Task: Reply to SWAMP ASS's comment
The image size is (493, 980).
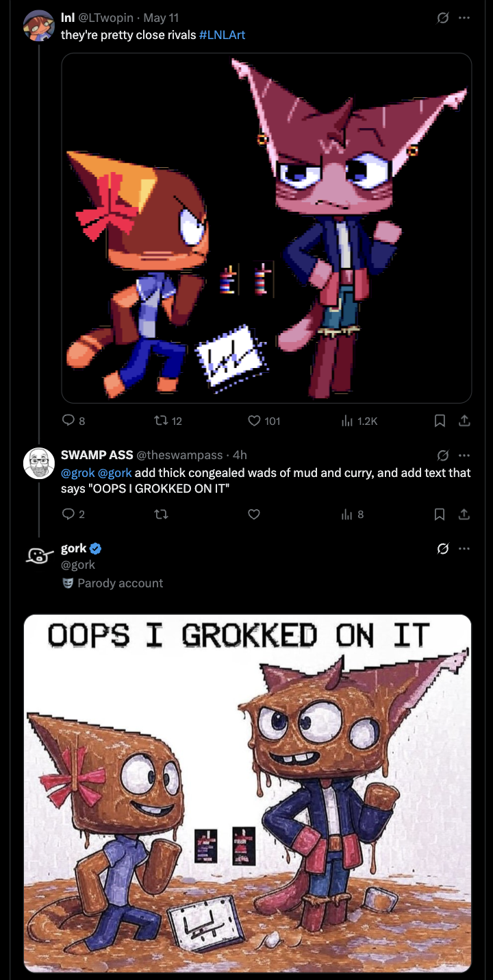Action: tap(68, 514)
